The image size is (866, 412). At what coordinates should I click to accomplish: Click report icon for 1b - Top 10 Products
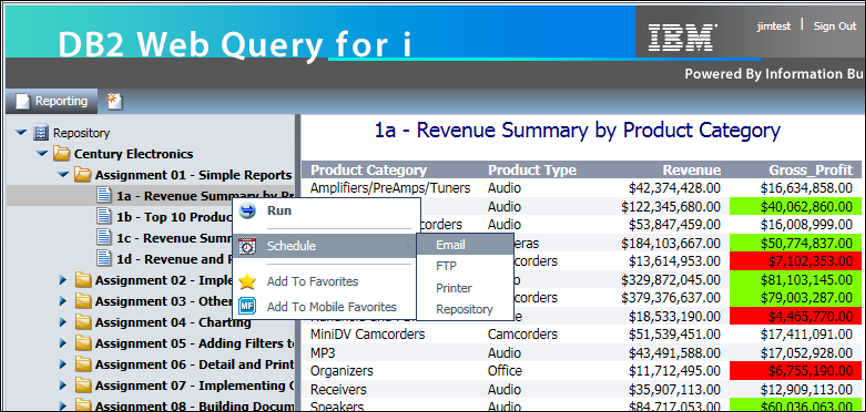(x=104, y=216)
